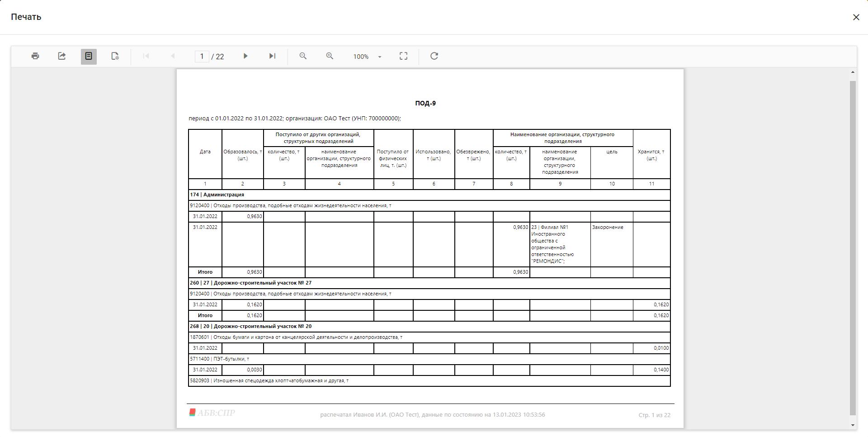Go to the next page arrow

coord(245,56)
